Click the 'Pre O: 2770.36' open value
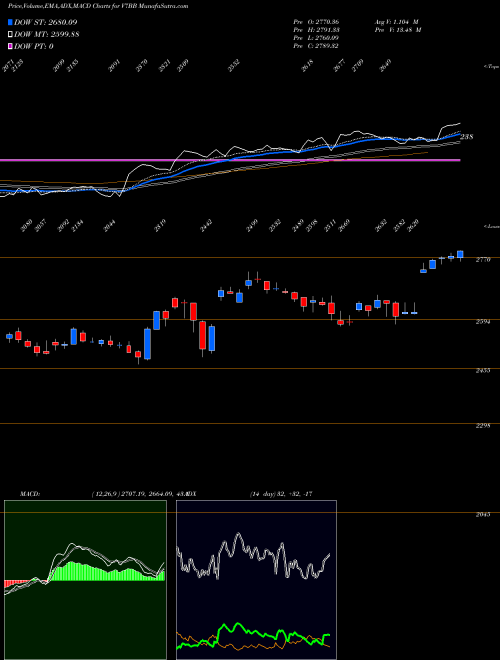This screenshot has height=660, width=500. point(316,21)
